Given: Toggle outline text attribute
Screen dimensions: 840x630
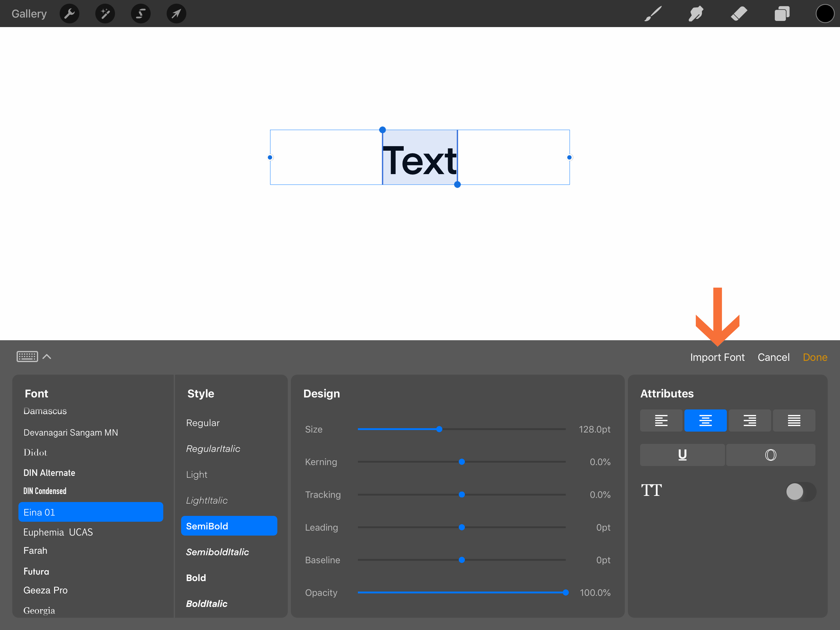Looking at the screenshot, I should click(770, 455).
